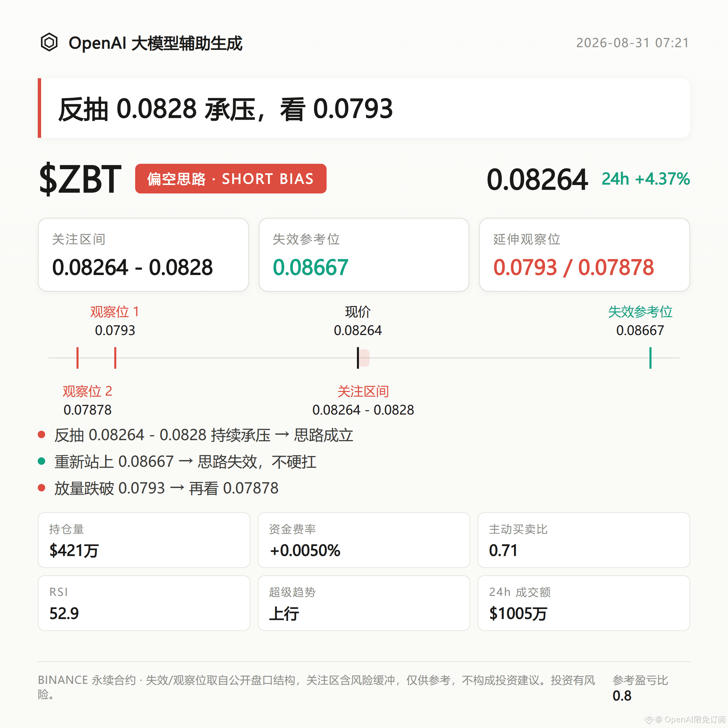
Task: Click the bullet "放量跌破 0.0793 → 再看 0.07878"
Action: point(158,488)
